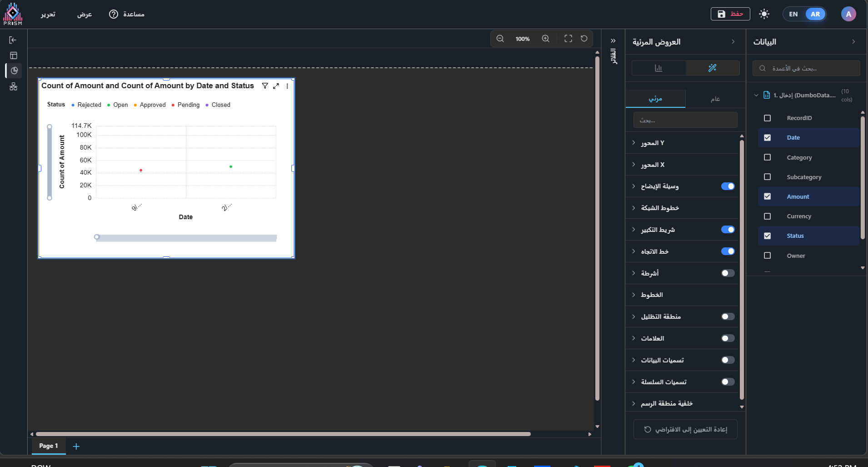Expand the chart using the maximize arrows icon
The height and width of the screenshot is (467, 868).
coord(276,86)
